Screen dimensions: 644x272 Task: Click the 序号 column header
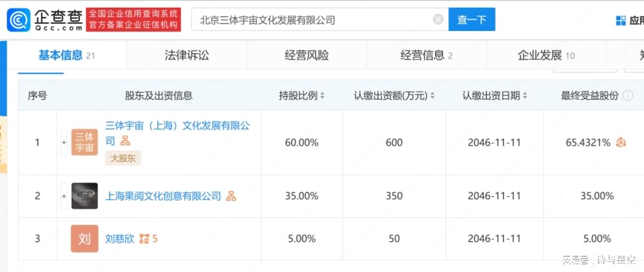38,96
